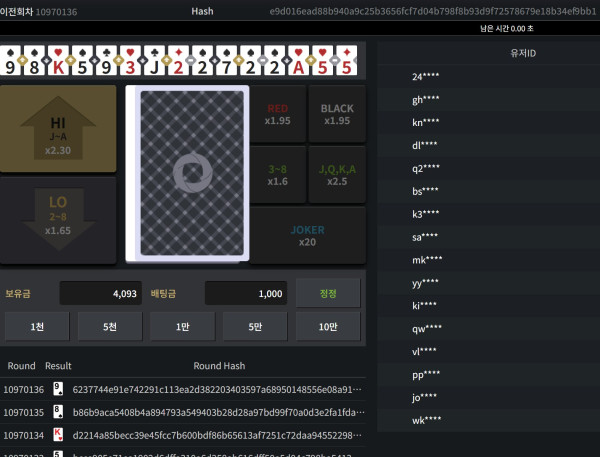This screenshot has width=600, height=457.
Task: Select the BLACK x1.95 bet option
Action: (x=337, y=114)
